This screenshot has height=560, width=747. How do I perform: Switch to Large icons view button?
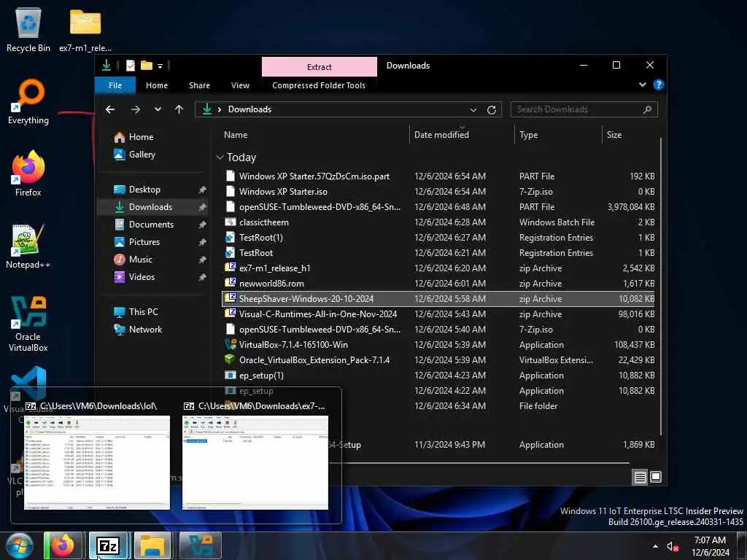(656, 477)
